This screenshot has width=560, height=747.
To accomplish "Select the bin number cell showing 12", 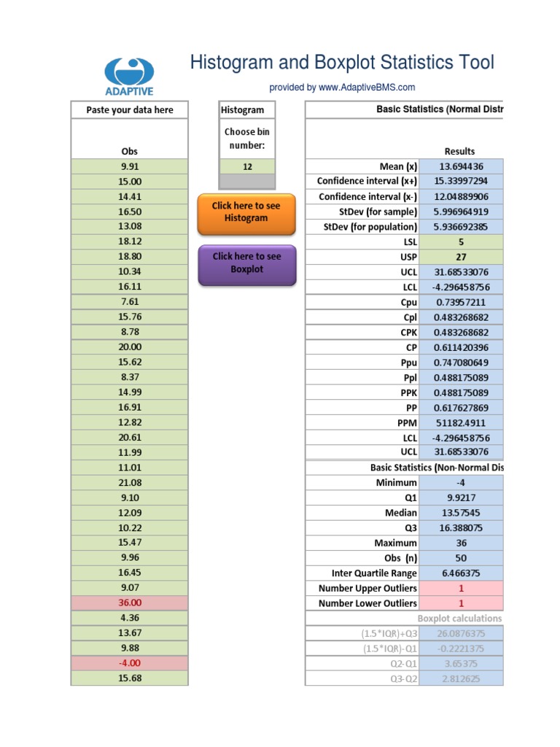I will pos(247,166).
